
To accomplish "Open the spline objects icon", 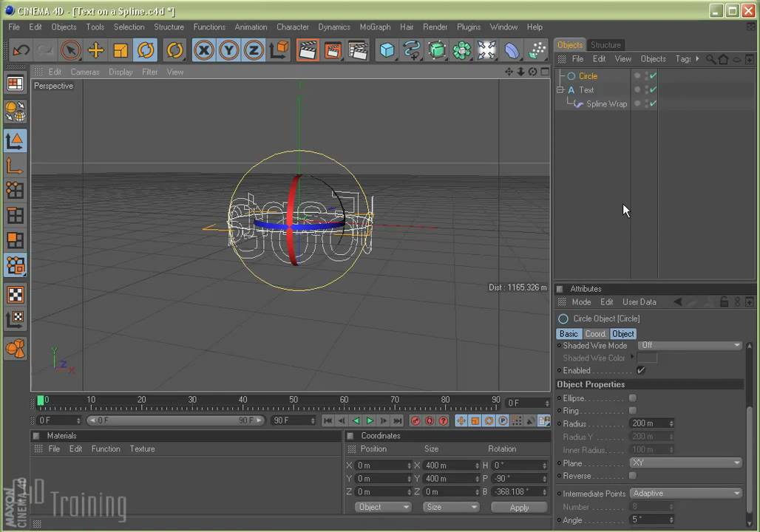I will pyautogui.click(x=412, y=50).
